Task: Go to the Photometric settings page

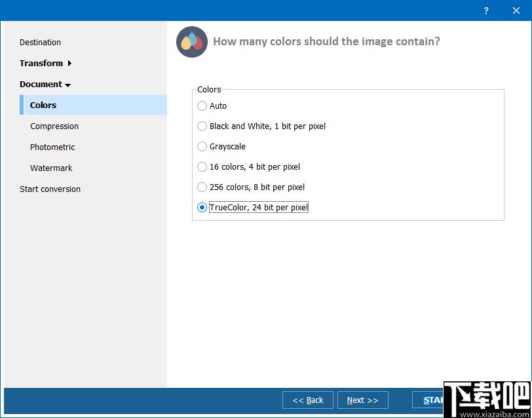Action: point(52,147)
